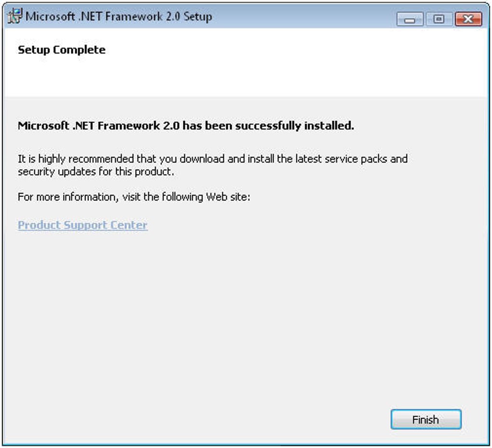Screen dimensions: 492x448
Task: Click the setup installer icon in title bar
Action: coord(15,16)
